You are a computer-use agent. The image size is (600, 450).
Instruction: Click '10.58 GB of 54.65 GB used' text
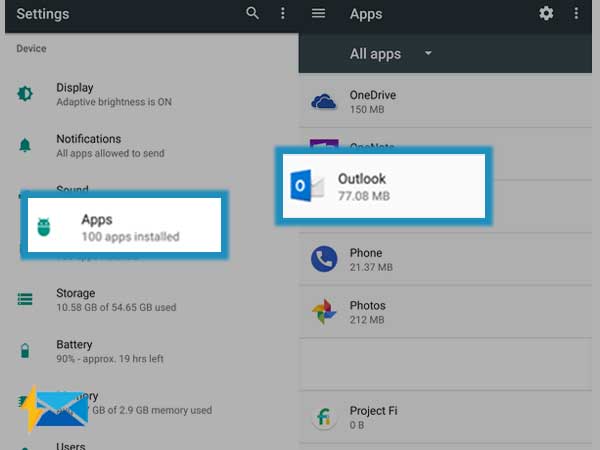(116, 307)
